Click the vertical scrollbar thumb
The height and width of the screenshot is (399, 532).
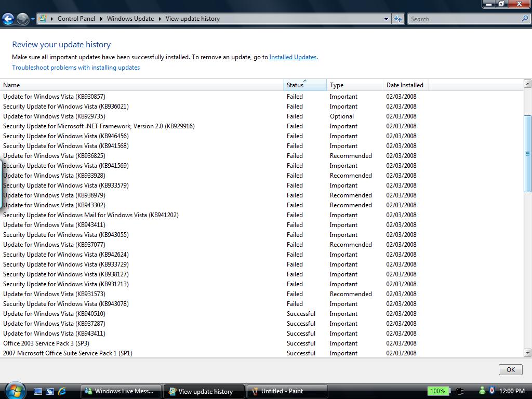coord(528,154)
